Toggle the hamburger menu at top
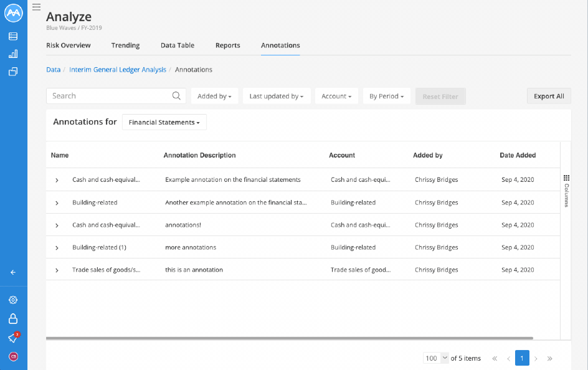Viewport: 588px width, 370px height. 36,7
